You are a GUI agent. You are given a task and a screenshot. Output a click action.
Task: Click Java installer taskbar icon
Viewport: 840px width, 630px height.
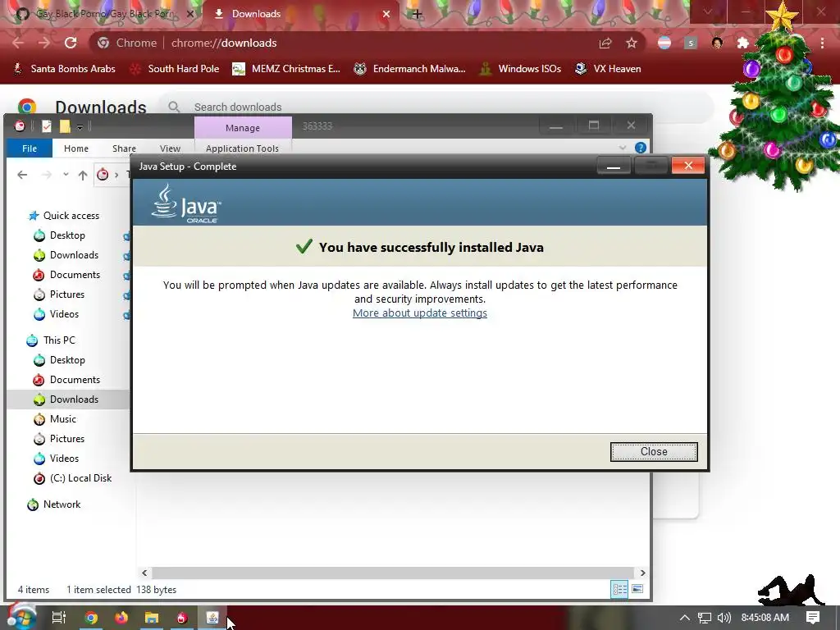(212, 618)
